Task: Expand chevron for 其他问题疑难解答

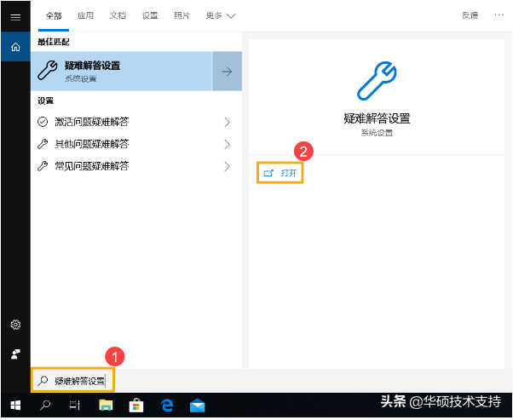Action: point(228,144)
